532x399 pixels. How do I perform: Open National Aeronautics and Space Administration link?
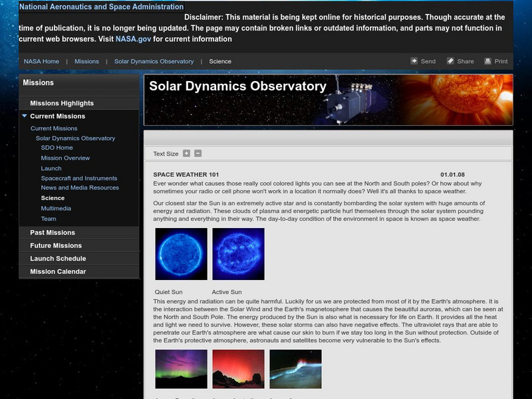[x=102, y=7]
